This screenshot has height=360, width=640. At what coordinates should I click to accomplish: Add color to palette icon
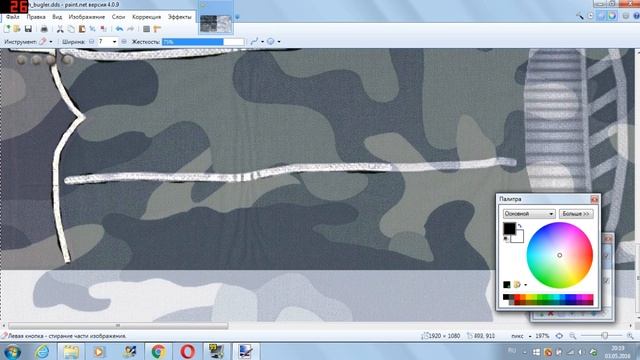coord(507,284)
